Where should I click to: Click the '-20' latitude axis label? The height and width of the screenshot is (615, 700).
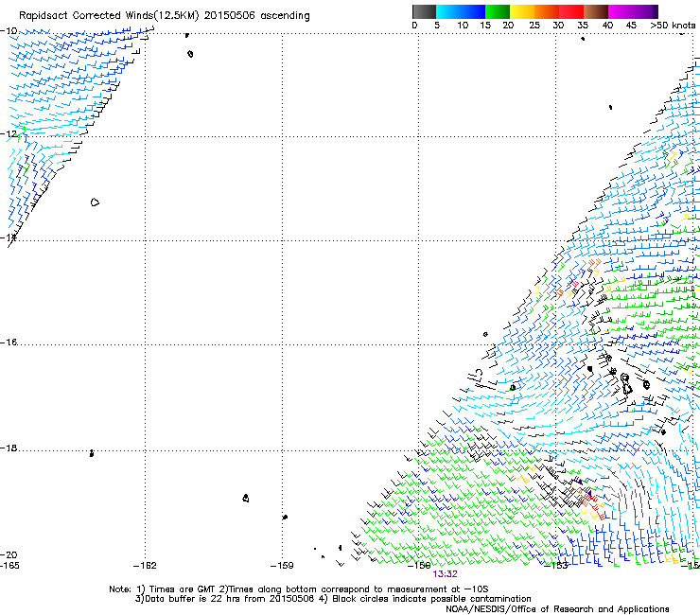point(9,554)
